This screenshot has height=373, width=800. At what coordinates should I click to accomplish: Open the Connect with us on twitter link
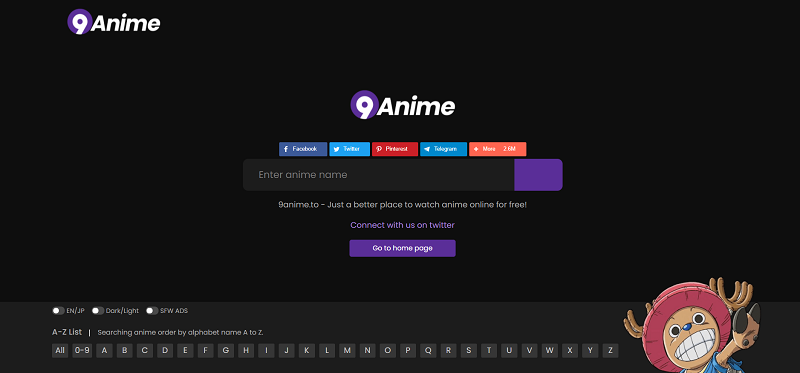click(403, 225)
